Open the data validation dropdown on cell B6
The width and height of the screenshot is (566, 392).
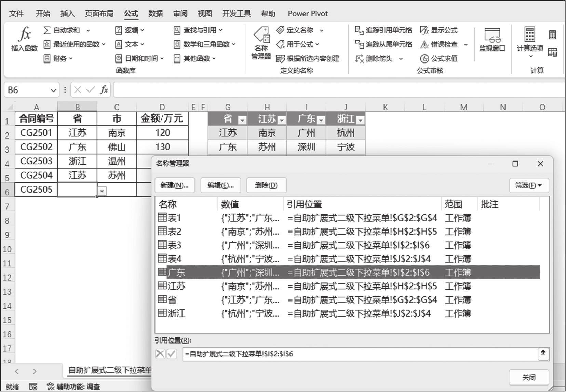pyautogui.click(x=102, y=191)
